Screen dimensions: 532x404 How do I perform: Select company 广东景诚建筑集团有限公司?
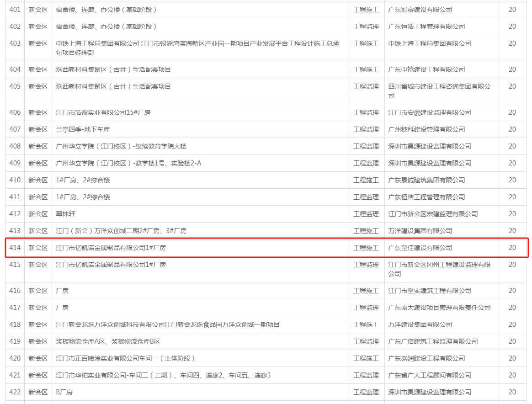coord(426,180)
